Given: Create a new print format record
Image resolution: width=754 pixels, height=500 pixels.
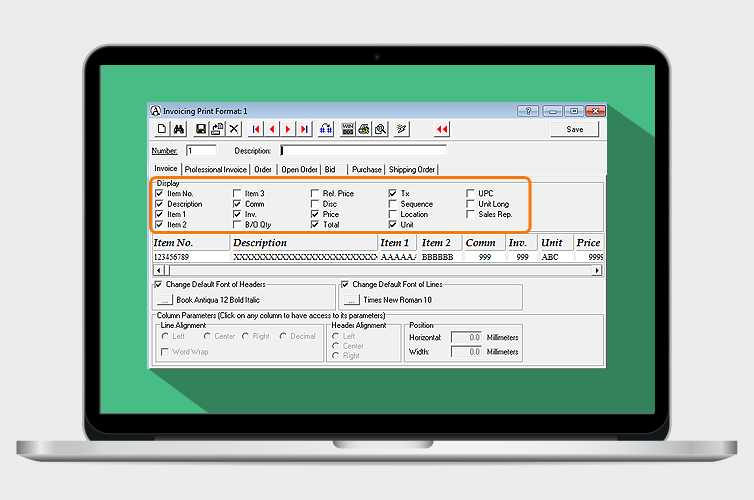Looking at the screenshot, I should (x=162, y=129).
